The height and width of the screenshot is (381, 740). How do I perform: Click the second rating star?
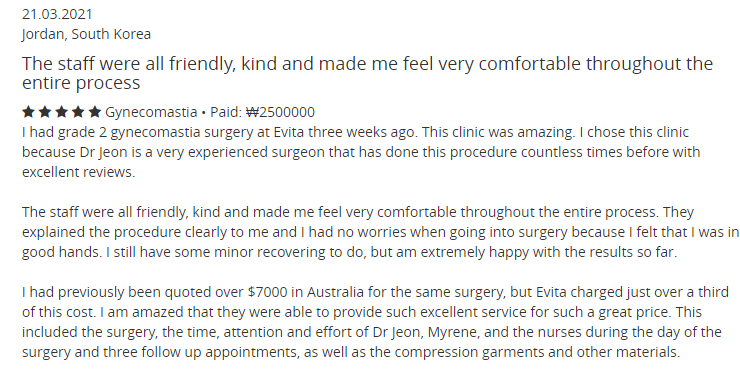[45, 112]
